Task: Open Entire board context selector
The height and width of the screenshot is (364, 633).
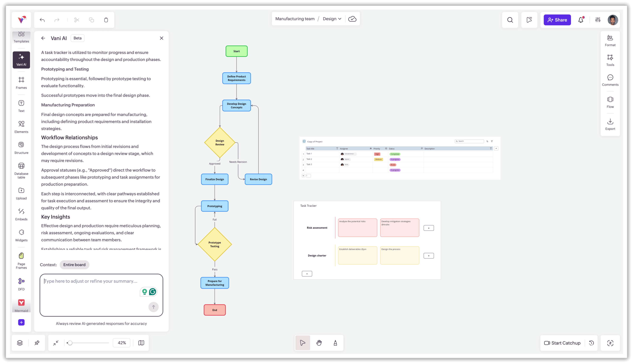Action: click(74, 265)
